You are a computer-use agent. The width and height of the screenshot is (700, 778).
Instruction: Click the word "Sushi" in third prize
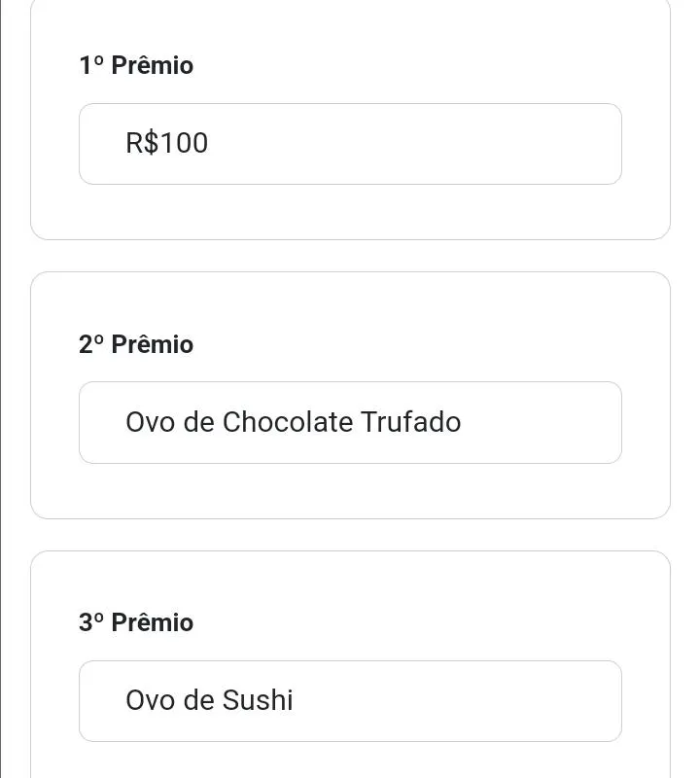tap(258, 701)
